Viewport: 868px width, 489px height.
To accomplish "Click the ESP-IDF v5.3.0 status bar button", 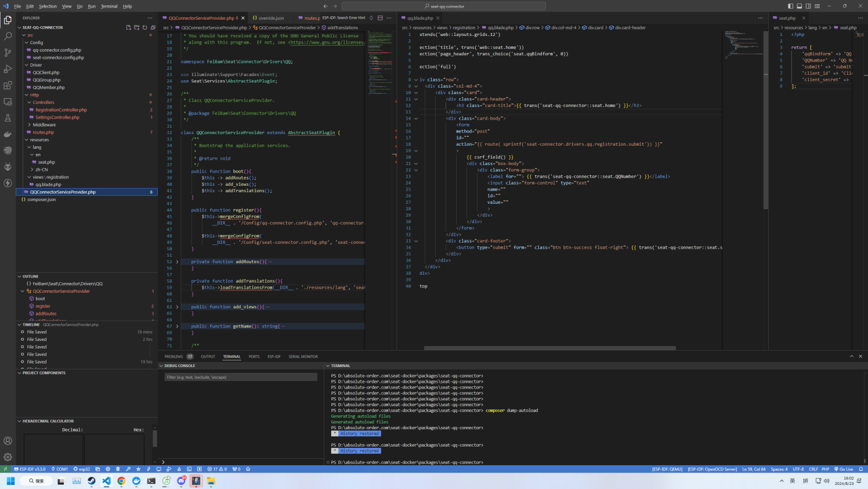I will click(30, 469).
